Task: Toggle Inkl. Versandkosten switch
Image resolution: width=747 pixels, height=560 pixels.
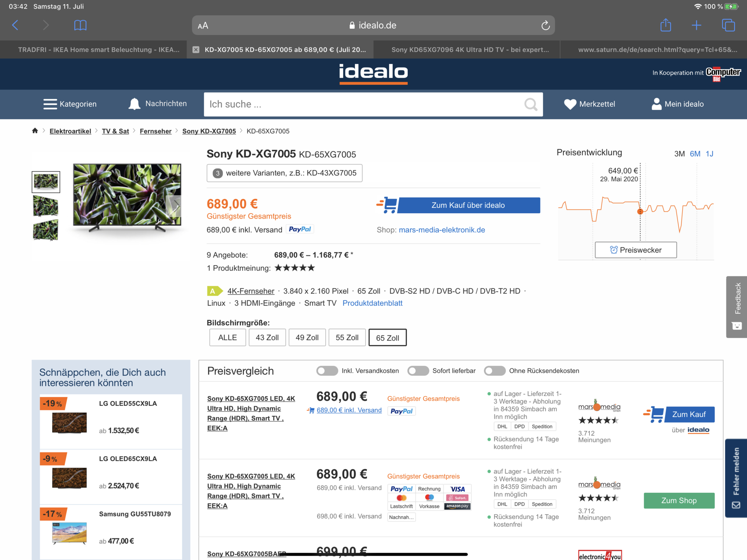Action: click(327, 371)
